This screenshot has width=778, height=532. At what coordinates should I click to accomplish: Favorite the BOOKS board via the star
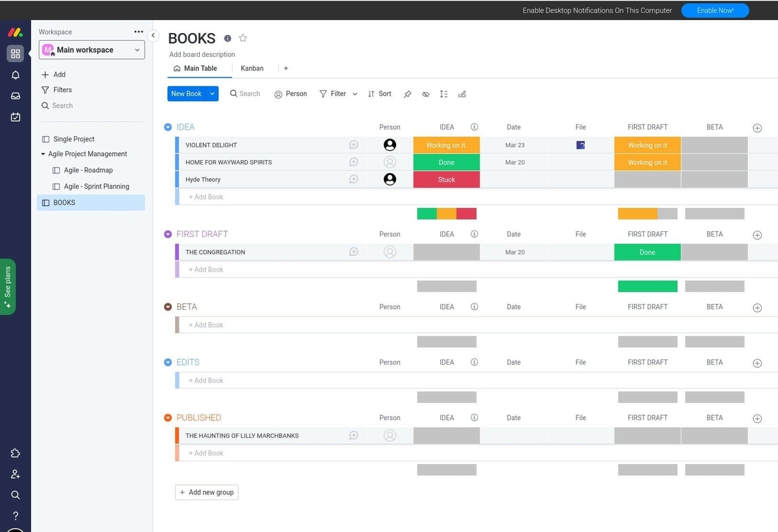click(x=243, y=38)
